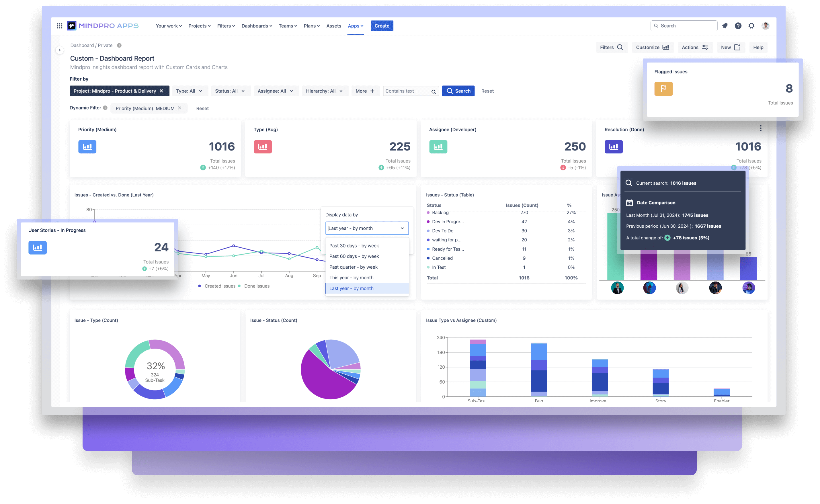The width and height of the screenshot is (820, 504).
Task: Click the User Stories In Progress chart icon
Action: tap(38, 248)
